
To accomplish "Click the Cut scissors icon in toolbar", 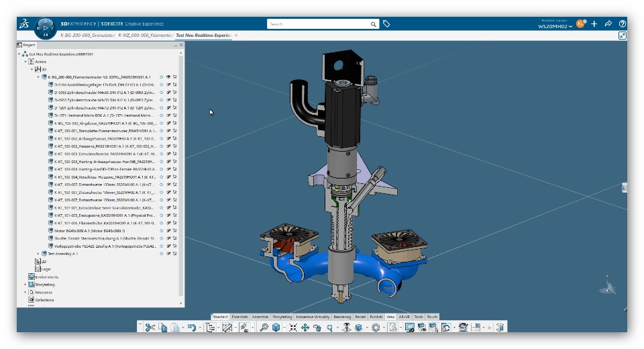I will (150, 328).
